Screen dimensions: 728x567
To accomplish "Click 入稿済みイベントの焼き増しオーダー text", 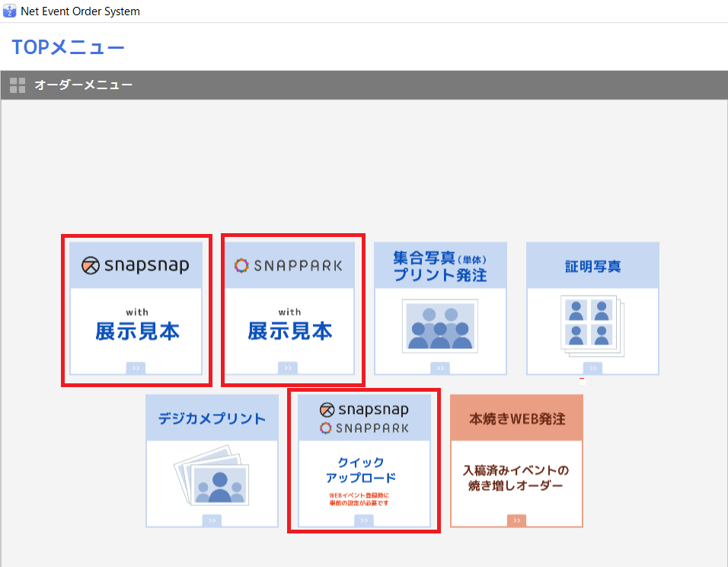I will click(516, 478).
